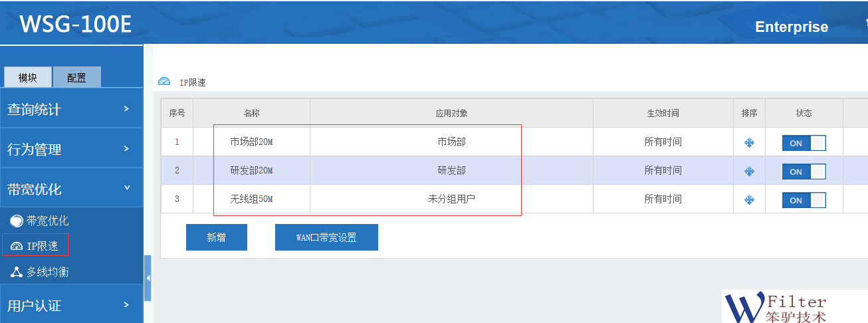868x323 pixels.
Task: Click the 带宽优化 circle icon in submenu
Action: (x=17, y=221)
